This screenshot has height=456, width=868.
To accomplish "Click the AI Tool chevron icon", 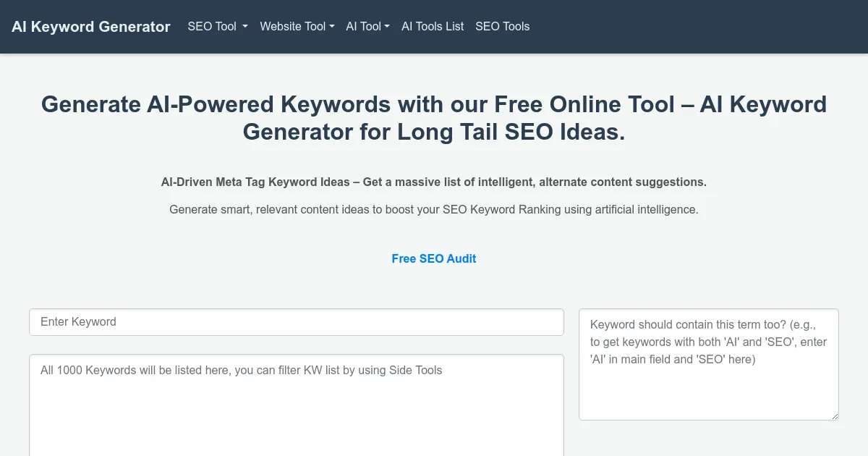I will pos(388,27).
